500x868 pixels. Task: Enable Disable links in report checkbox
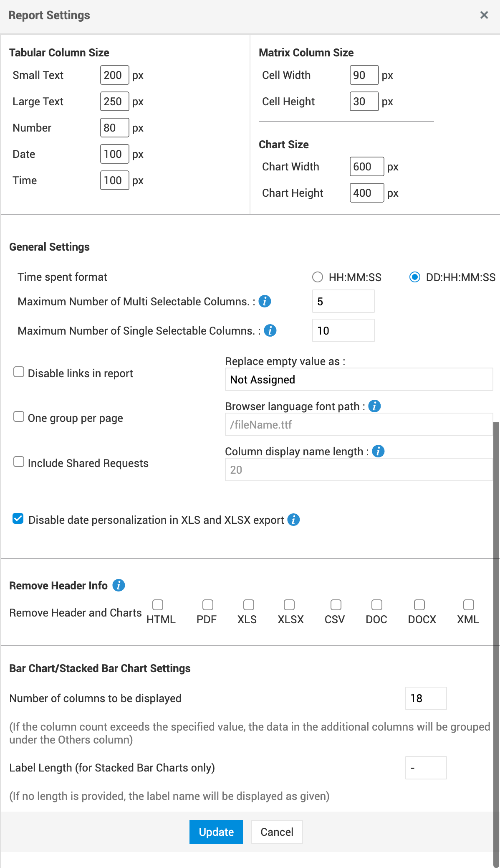(x=19, y=372)
